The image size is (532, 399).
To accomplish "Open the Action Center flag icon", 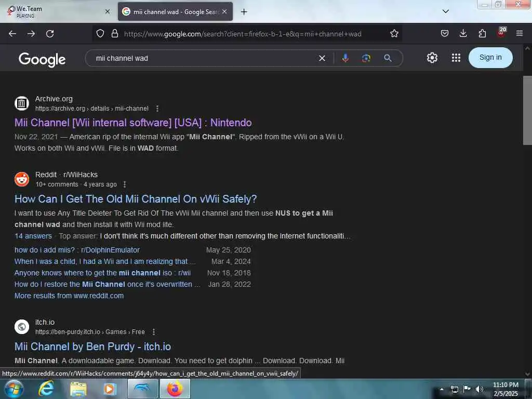I will pos(467,389).
